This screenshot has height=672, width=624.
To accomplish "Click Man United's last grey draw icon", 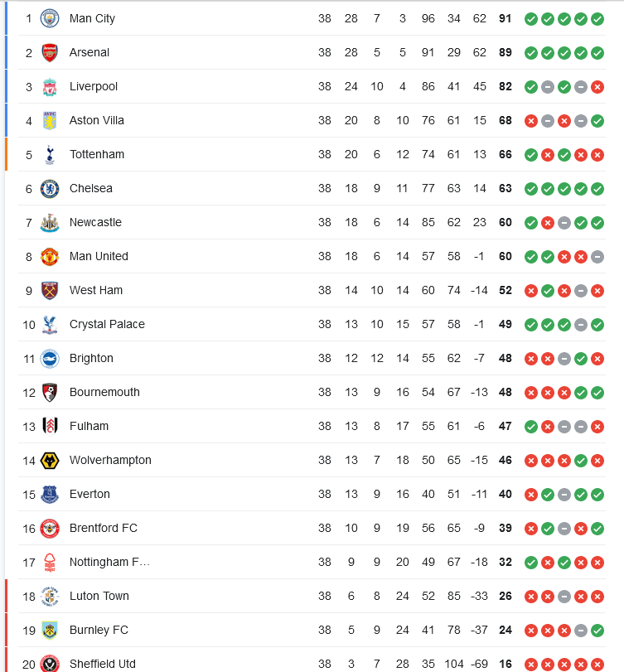I will 597,257.
